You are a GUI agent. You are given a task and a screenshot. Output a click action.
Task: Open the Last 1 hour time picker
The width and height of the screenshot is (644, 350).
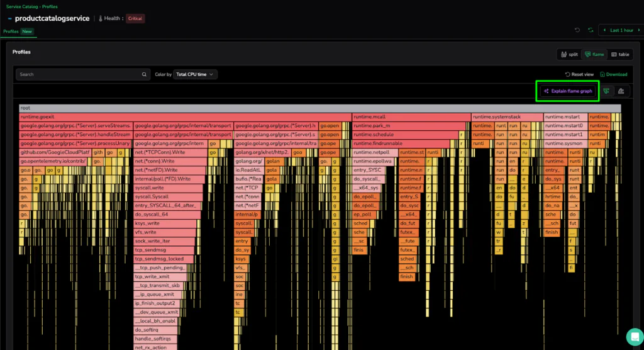coord(621,30)
